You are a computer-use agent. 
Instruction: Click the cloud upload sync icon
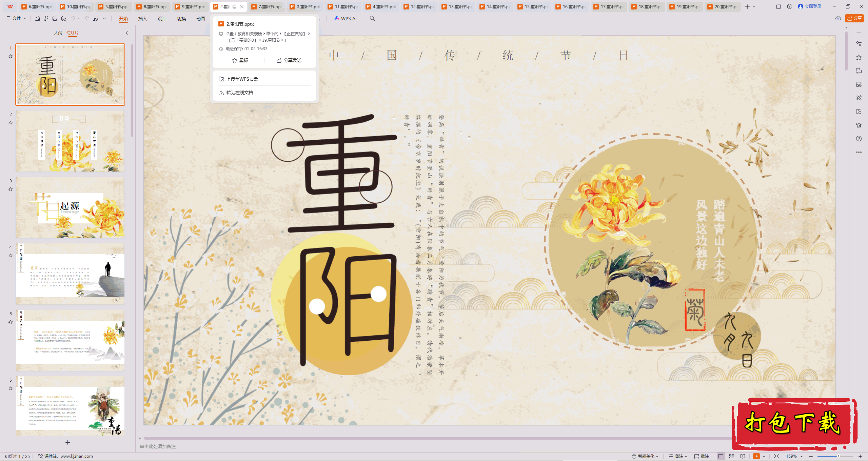point(838,18)
